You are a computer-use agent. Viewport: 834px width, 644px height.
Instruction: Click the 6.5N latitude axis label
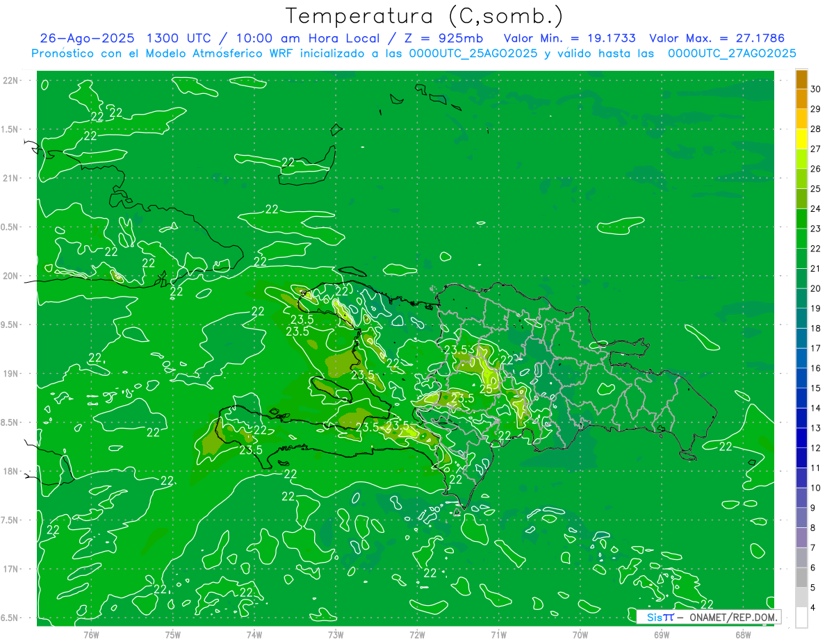tap(10, 618)
